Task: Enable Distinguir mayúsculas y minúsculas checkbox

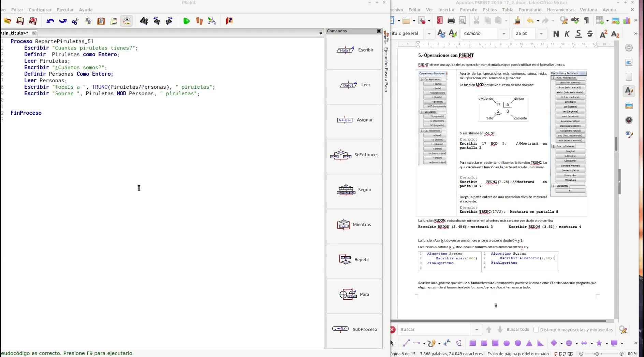Action: tap(536, 330)
